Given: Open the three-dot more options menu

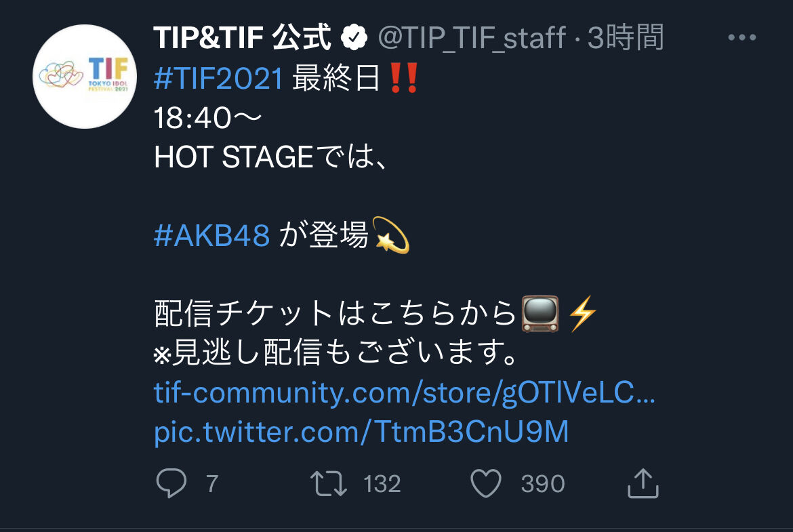Looking at the screenshot, I should click(x=742, y=37).
